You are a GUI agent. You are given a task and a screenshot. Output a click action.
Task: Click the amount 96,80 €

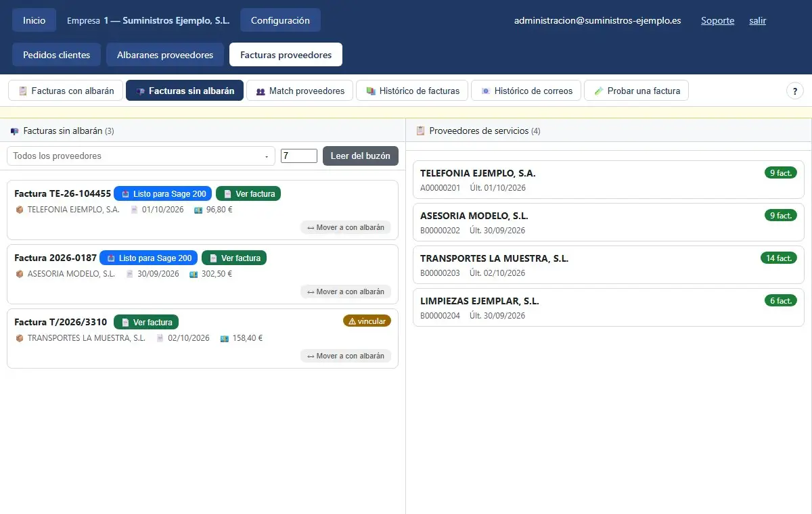(219, 210)
